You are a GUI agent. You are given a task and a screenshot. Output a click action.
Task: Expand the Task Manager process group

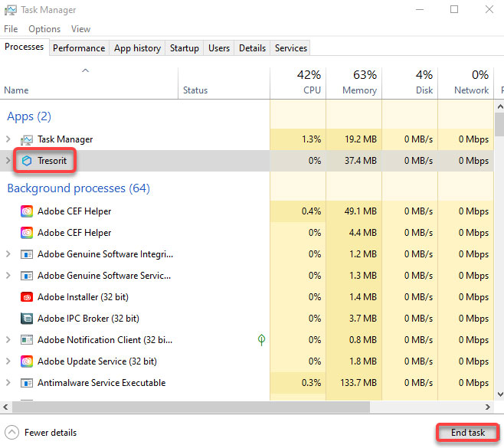pyautogui.click(x=8, y=139)
